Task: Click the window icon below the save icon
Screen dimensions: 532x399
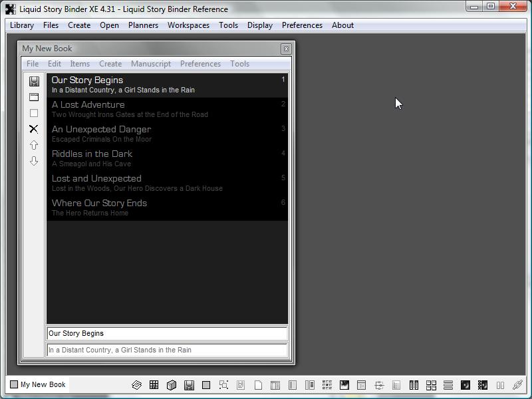Action: 34,97
